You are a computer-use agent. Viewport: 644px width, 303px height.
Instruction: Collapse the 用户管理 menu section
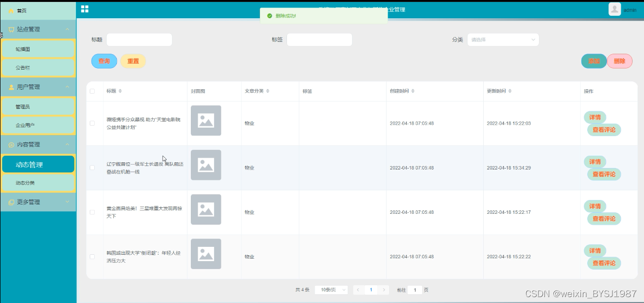68,87
